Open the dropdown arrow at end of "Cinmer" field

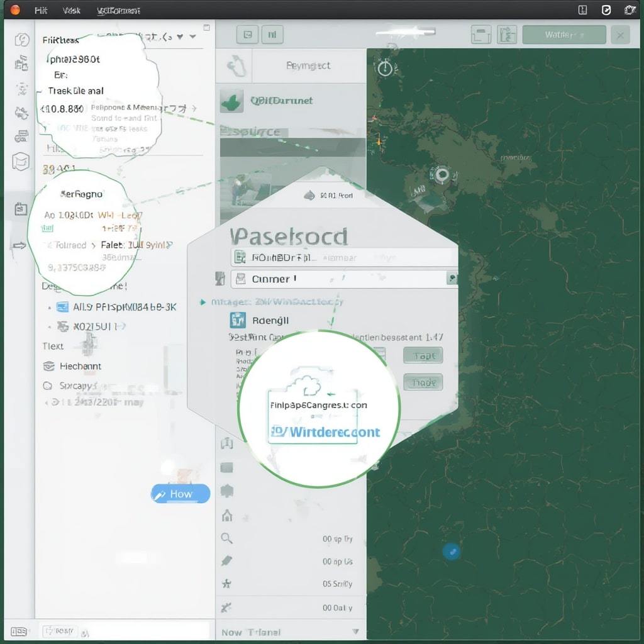452,279
